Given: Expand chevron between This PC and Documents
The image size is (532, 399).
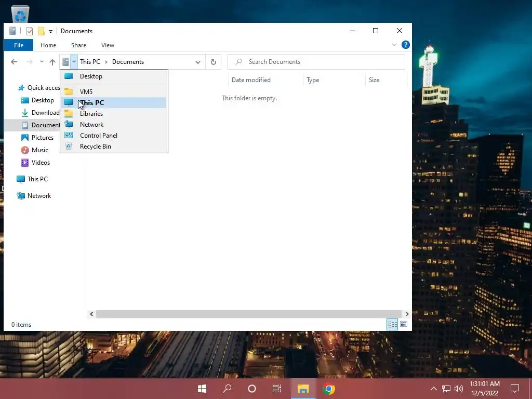Looking at the screenshot, I should tap(106, 62).
